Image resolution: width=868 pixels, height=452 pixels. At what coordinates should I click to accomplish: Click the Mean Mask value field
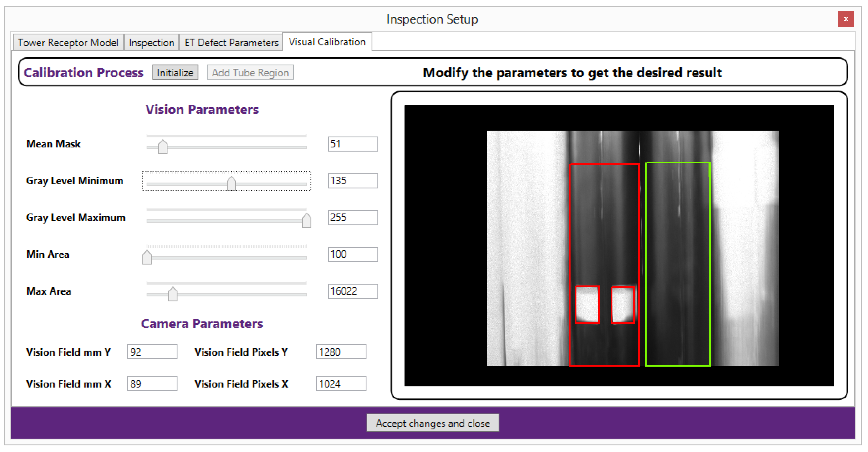353,144
